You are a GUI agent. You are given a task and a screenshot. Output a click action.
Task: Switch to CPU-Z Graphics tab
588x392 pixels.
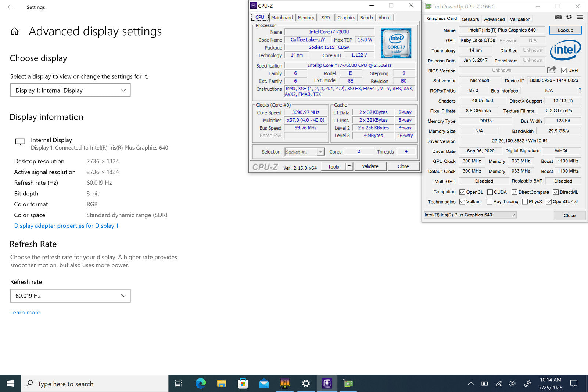pyautogui.click(x=346, y=18)
